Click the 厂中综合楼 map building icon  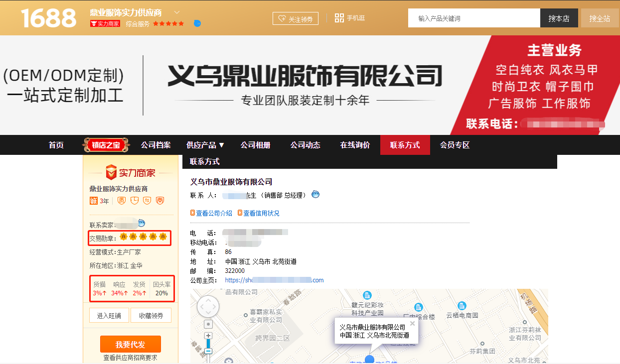419,307
